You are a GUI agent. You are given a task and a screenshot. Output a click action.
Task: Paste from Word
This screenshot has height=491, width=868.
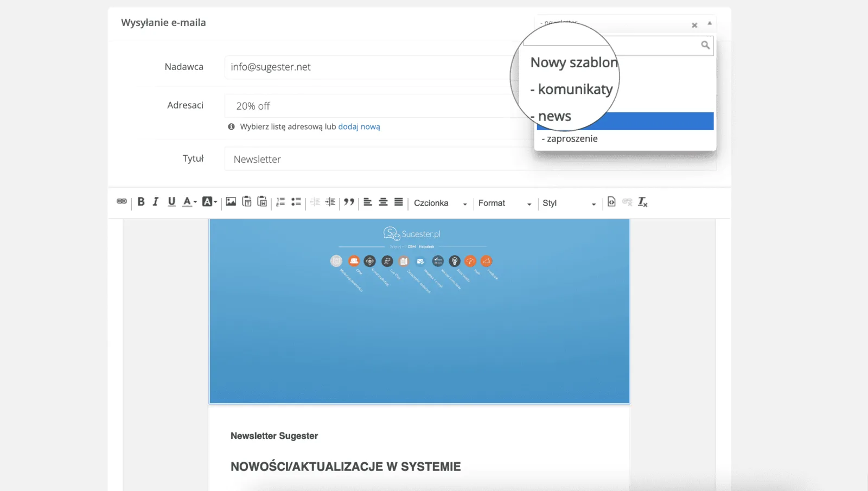point(262,202)
